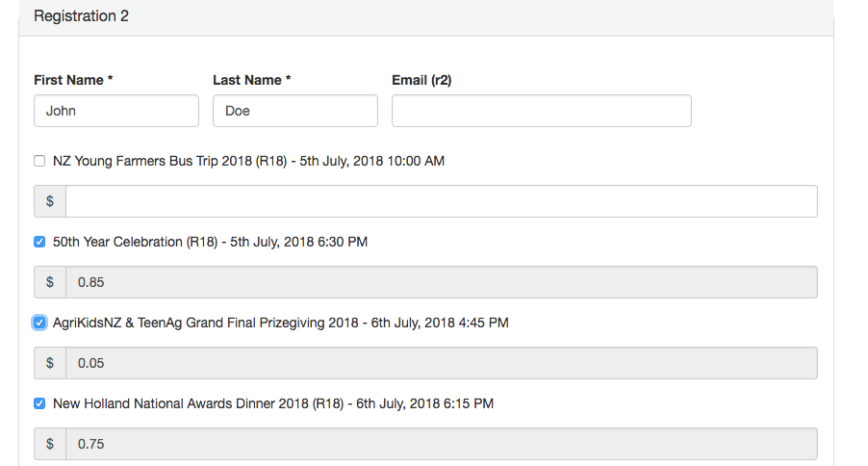Image resolution: width=868 pixels, height=466 pixels.
Task: Click the First Name input field
Action: (115, 111)
